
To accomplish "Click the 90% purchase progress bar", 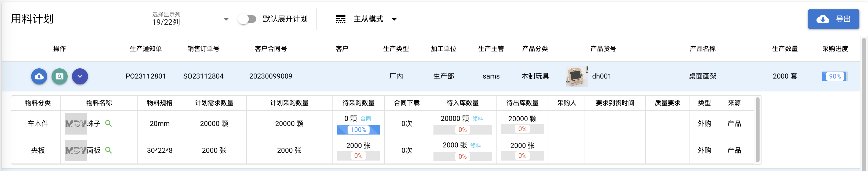I will pyautogui.click(x=835, y=76).
